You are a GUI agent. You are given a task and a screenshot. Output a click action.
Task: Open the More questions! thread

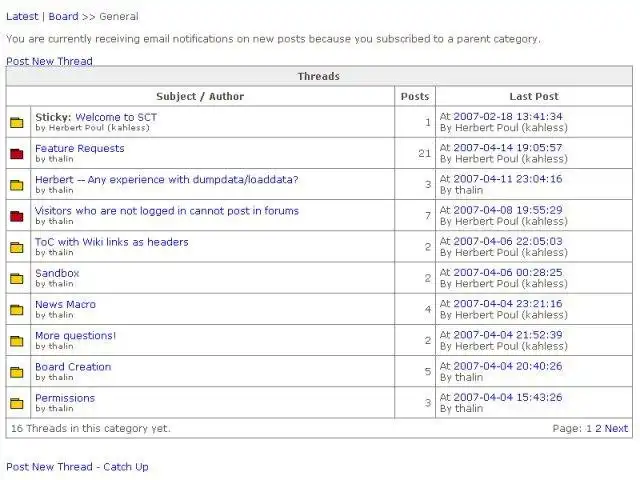pyautogui.click(x=76, y=336)
